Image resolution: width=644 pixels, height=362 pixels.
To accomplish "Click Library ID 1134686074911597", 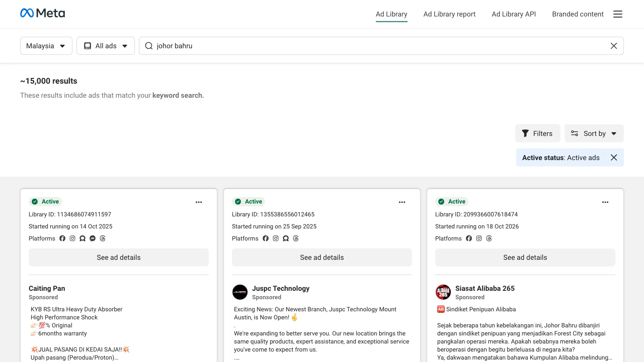I will click(x=70, y=214).
